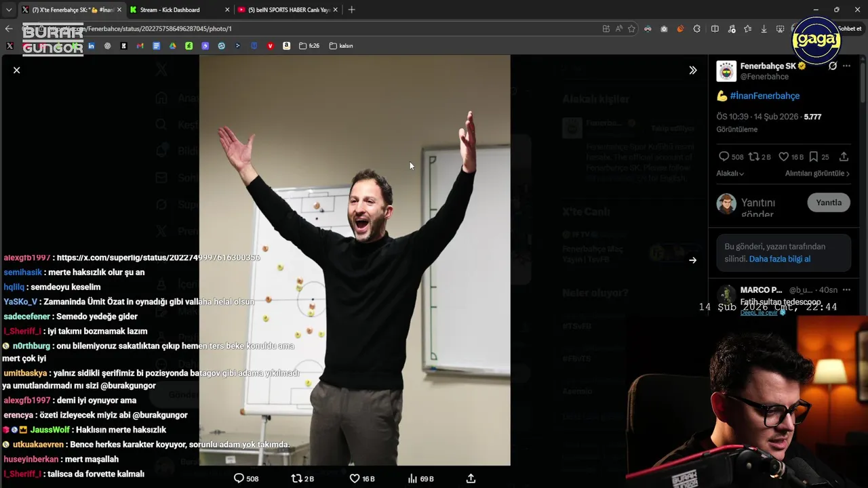Open Grok icon next to Fenerbahçe SK name
The height and width of the screenshot is (488, 868).
pos(833,66)
